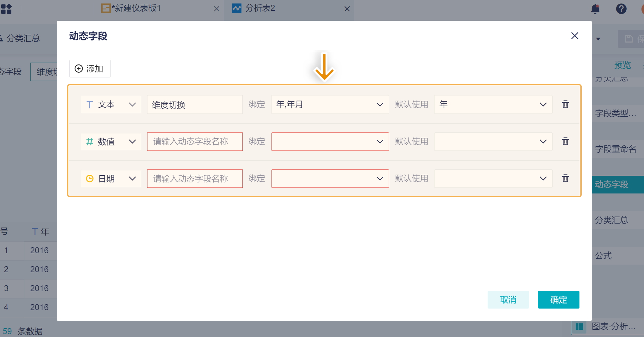Delete the 数值 dynamic field row
This screenshot has height=337, width=644.
pyautogui.click(x=565, y=141)
